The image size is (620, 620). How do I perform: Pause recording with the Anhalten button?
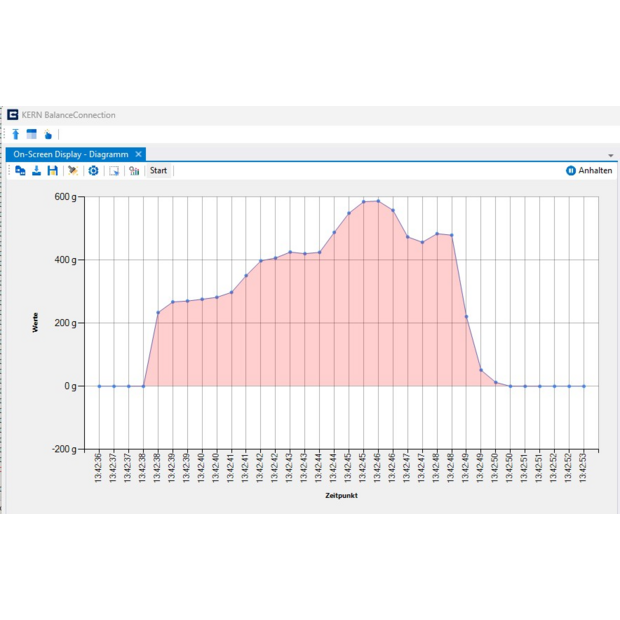tap(589, 171)
